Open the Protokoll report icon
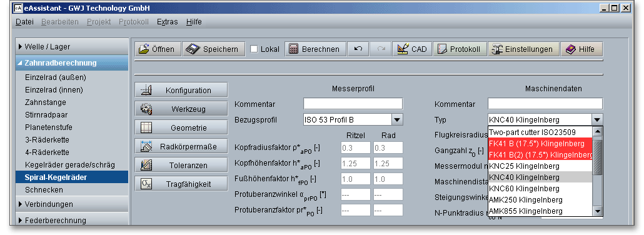This screenshot has width=644, height=235. [442, 49]
